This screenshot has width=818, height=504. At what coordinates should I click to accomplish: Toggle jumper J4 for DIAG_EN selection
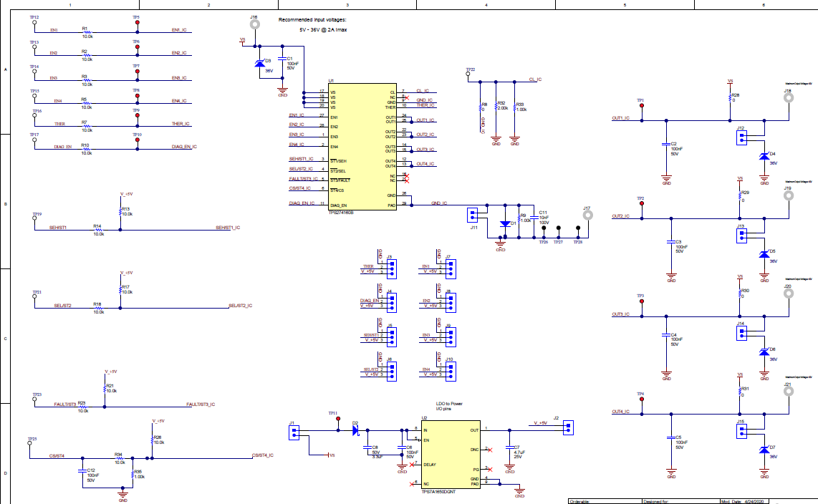pos(391,303)
